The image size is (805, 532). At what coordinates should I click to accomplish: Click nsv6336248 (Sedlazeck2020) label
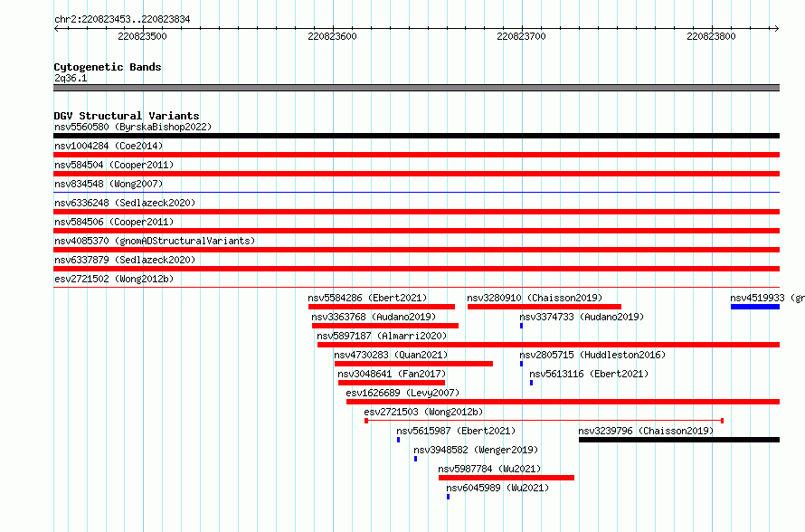click(x=125, y=203)
